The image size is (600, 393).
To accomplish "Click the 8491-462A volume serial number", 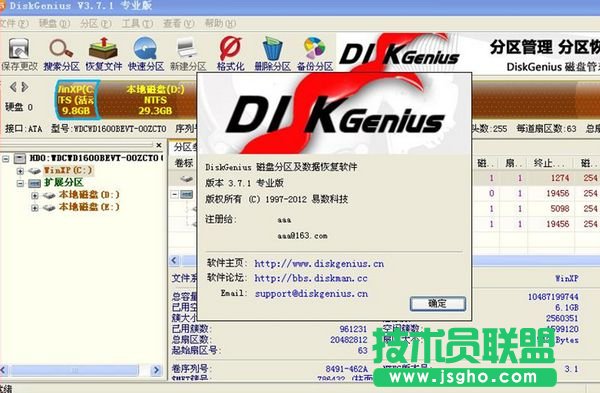I will [x=346, y=369].
